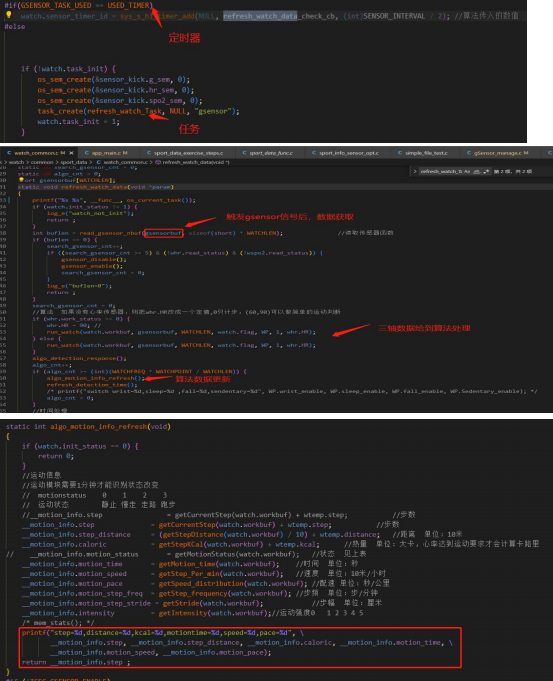Image resolution: width=553 pixels, height=681 pixels.
Task: Click the '__motion_info.motion_step_stride' assignment line
Action: (x=142, y=603)
